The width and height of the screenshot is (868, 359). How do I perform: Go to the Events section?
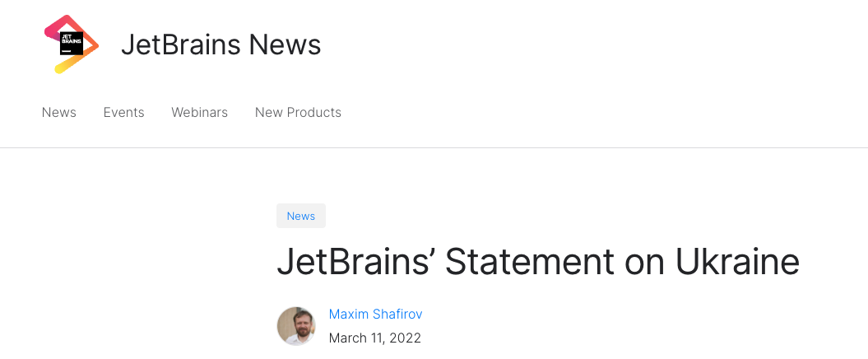(123, 113)
